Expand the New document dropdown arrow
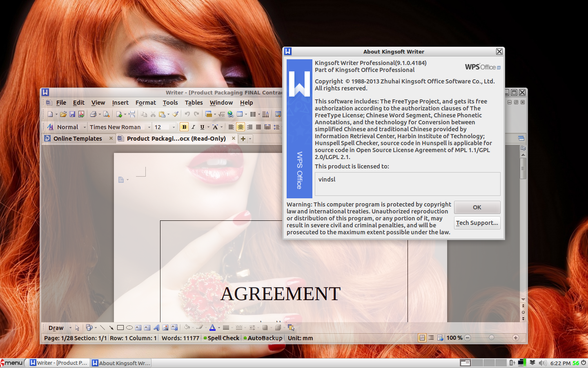The width and height of the screenshot is (588, 368). (56, 114)
